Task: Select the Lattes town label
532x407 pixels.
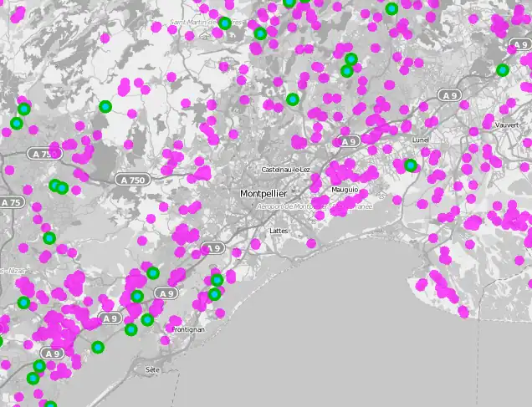Action: pos(279,230)
